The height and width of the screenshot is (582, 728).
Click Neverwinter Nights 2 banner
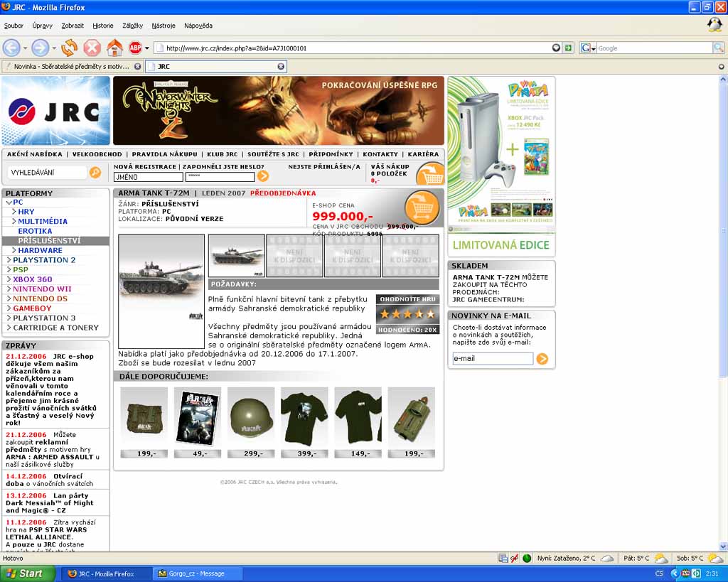pos(279,111)
